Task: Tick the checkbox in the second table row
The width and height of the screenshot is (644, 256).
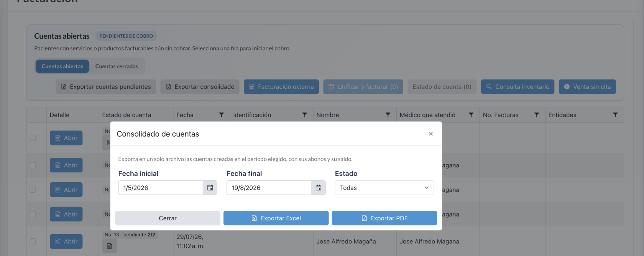Action: 33,165
